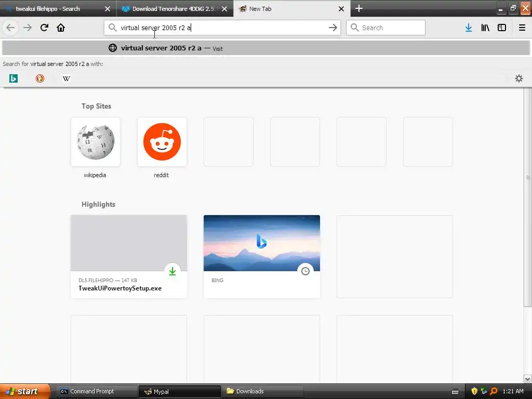This screenshot has width=532, height=399.
Task: Open the Downloads folder taskbar button
Action: (x=262, y=391)
